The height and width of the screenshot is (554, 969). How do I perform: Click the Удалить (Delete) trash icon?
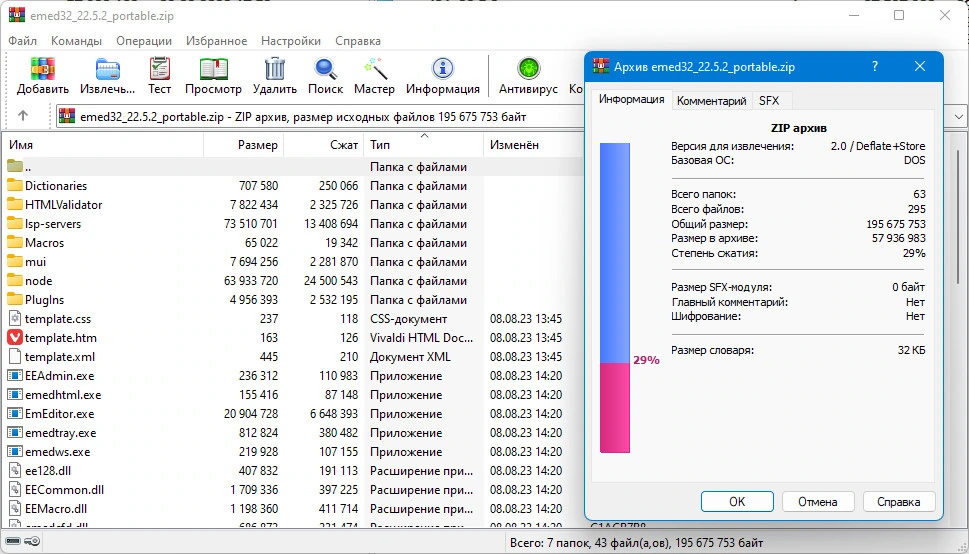click(274, 69)
